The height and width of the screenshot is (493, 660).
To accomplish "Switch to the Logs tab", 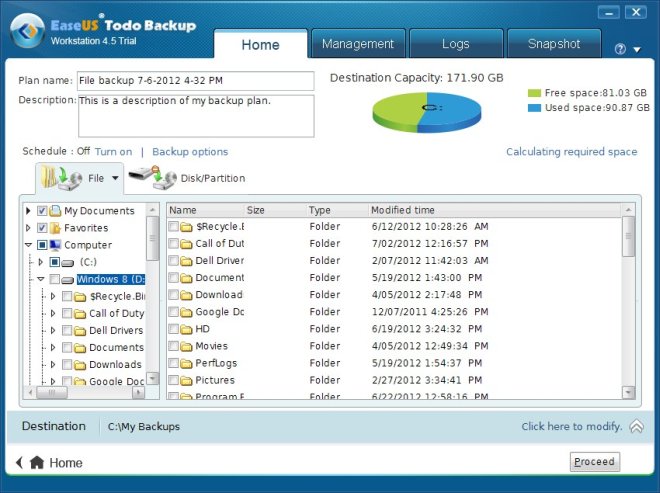I will pos(455,44).
